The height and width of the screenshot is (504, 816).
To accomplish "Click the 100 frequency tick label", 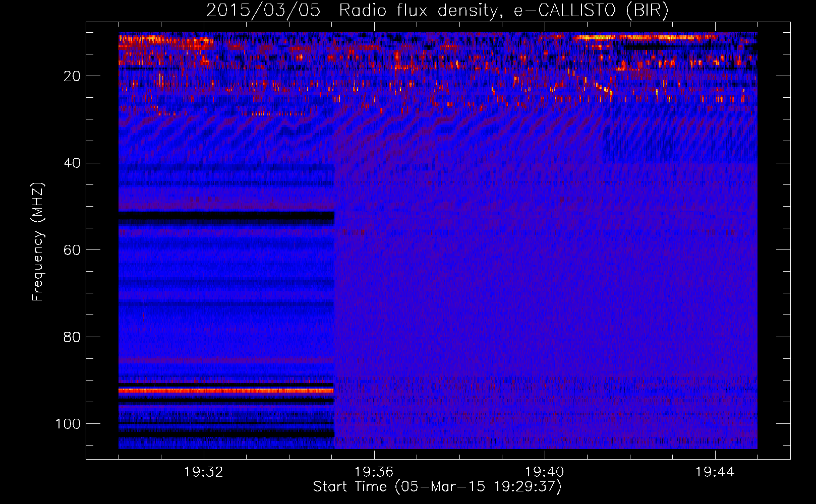I will 68,424.
